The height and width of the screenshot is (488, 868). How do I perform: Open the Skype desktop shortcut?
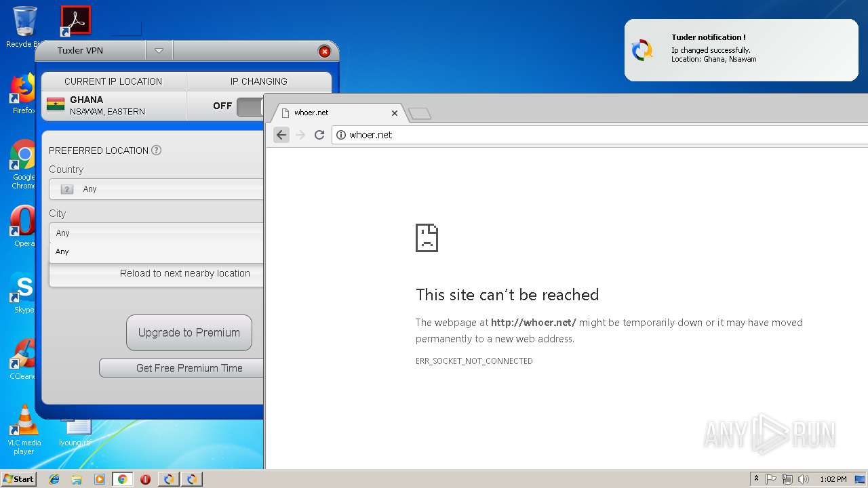pyautogui.click(x=22, y=293)
